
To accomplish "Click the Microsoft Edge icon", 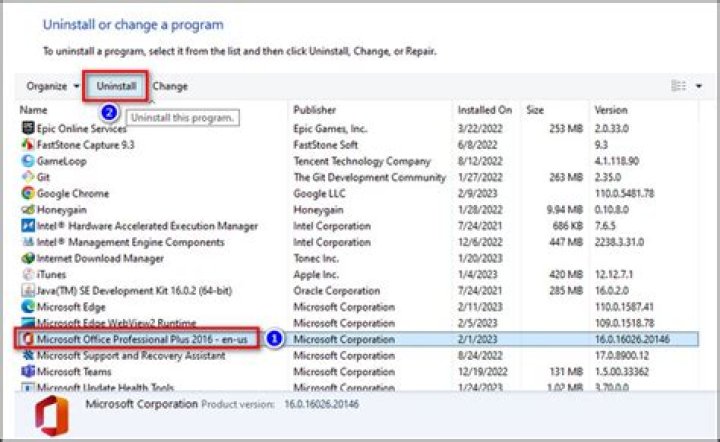I will (28, 307).
